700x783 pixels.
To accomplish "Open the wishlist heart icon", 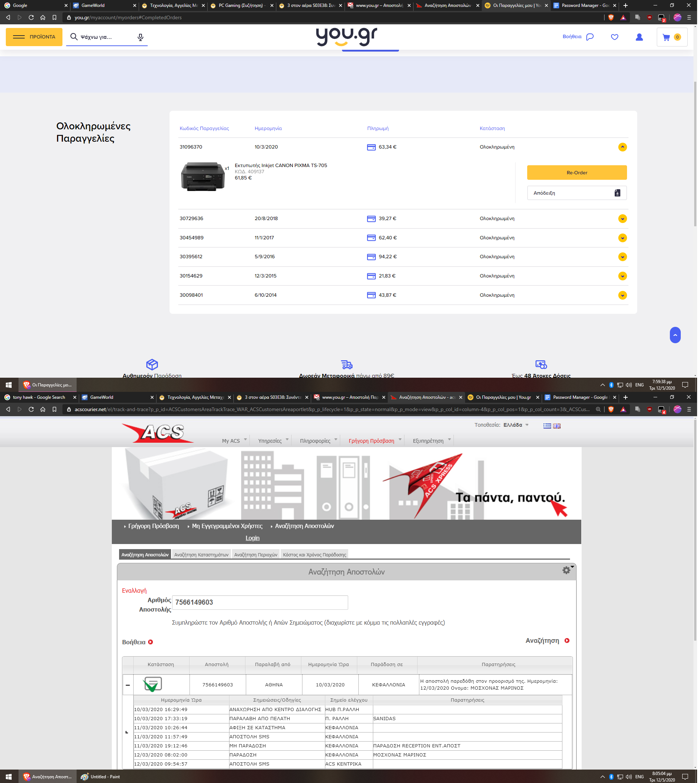I will pos(615,37).
